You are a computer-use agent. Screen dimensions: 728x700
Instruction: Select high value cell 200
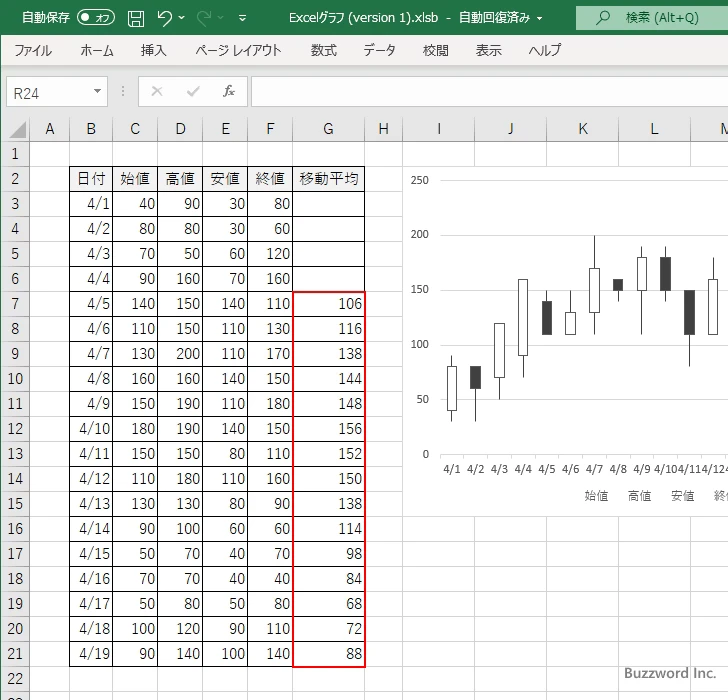pos(180,354)
